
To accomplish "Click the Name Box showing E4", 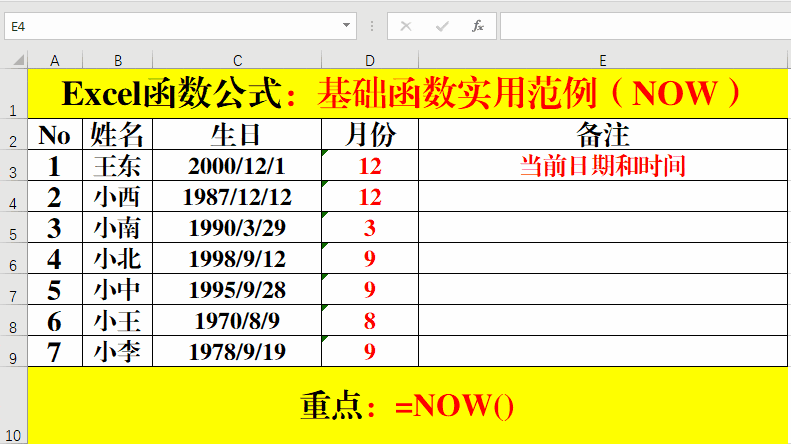I will pos(181,26).
